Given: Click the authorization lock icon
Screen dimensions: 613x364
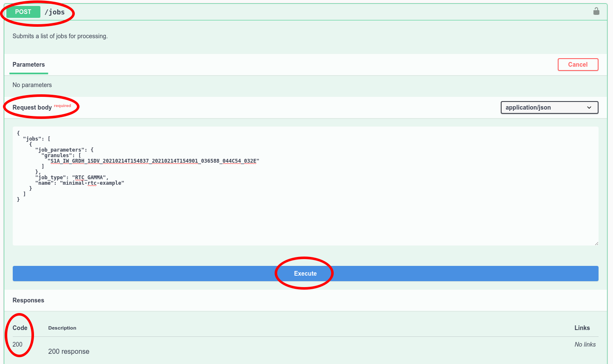Looking at the screenshot, I should coord(596,11).
